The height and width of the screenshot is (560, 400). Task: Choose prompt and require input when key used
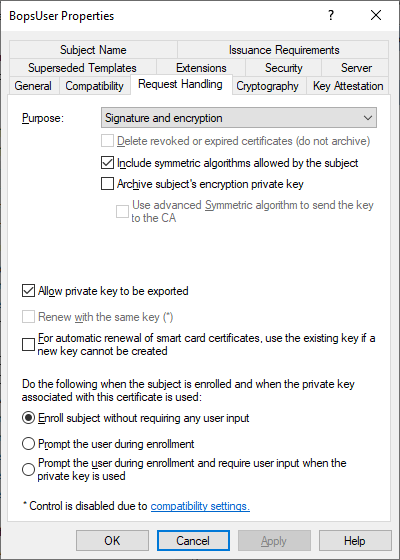(x=28, y=470)
